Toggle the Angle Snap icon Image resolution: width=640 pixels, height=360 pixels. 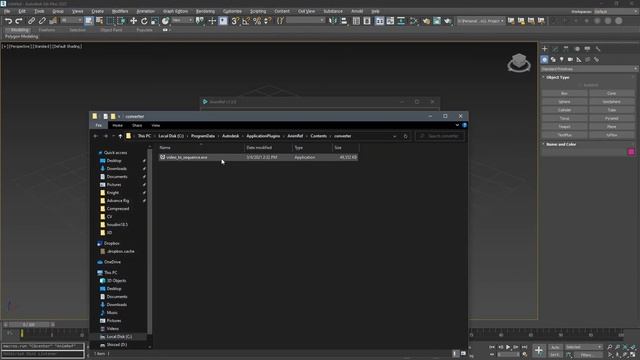(x=246, y=21)
